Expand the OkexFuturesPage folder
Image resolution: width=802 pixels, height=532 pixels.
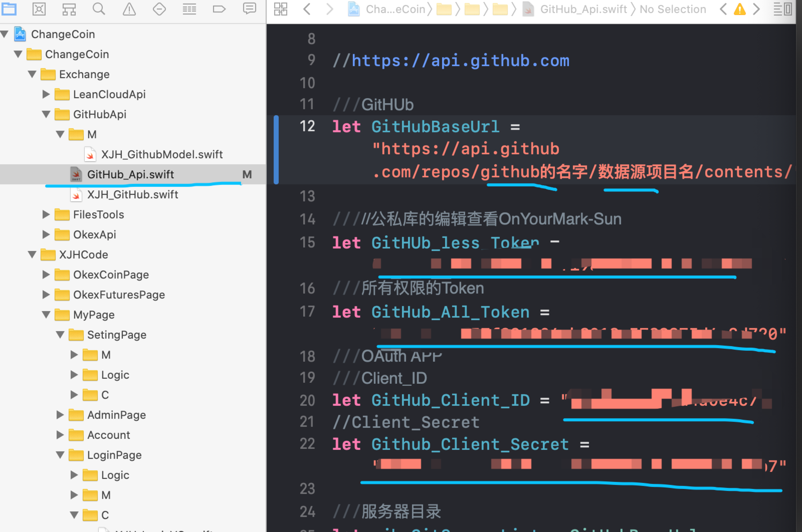[46, 294]
